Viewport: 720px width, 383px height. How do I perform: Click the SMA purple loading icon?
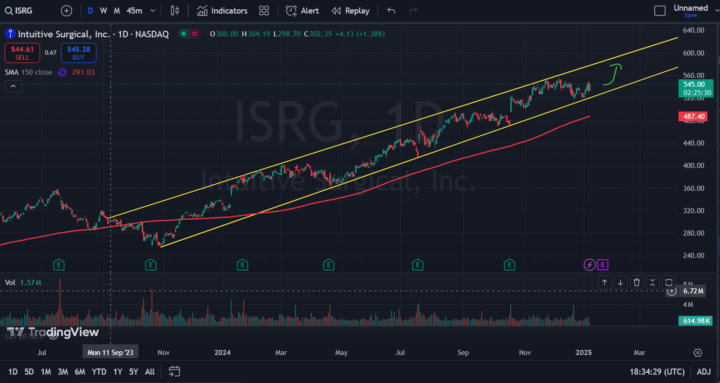(x=62, y=72)
